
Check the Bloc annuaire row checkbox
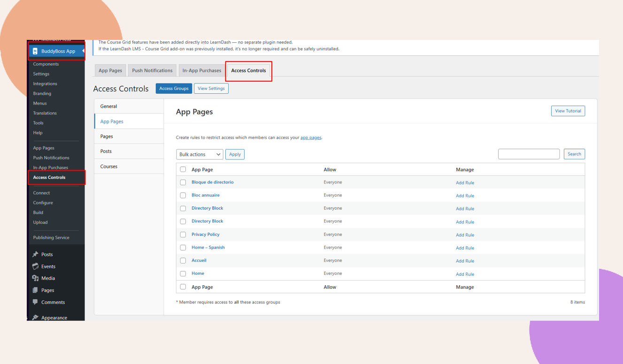tap(183, 196)
